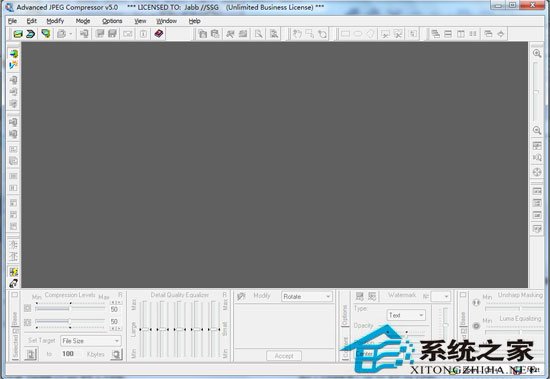
Task: Open the printer icon dropdown arrow in toolbar
Action: point(71,34)
